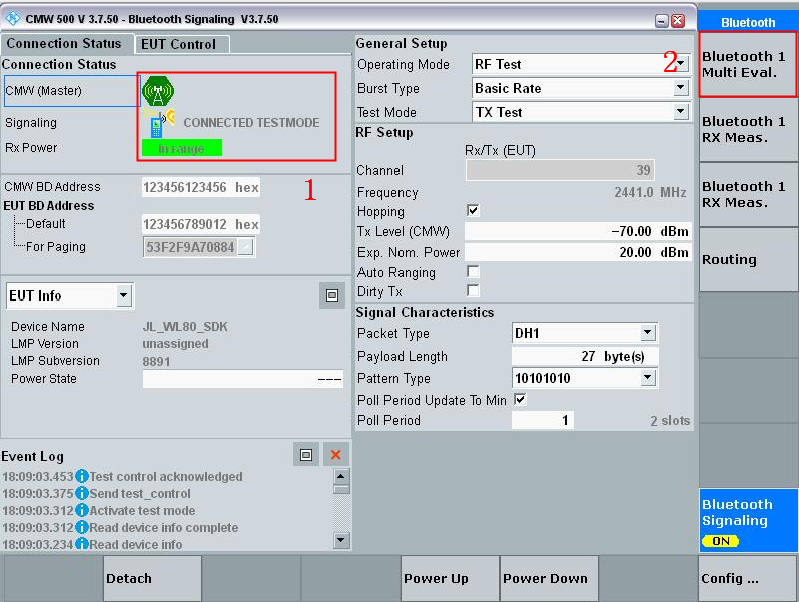This screenshot has width=799, height=602.
Task: Click the Payload Length field
Action: click(x=584, y=356)
